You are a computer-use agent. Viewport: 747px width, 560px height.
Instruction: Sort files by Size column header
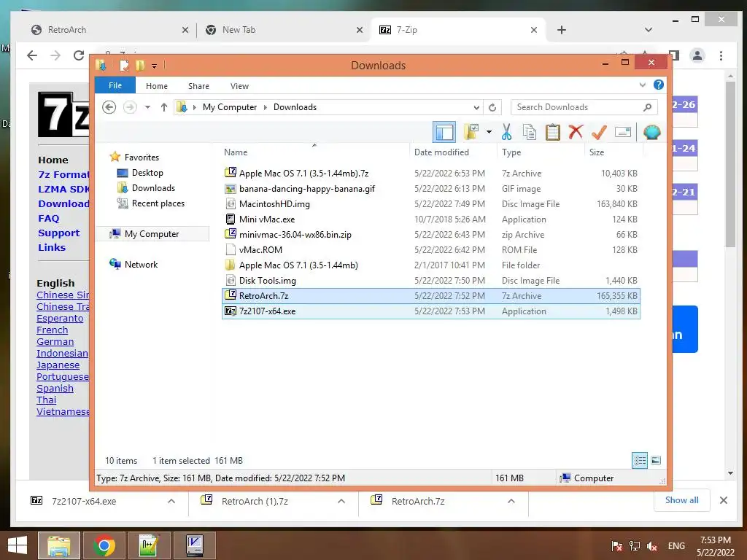point(597,152)
